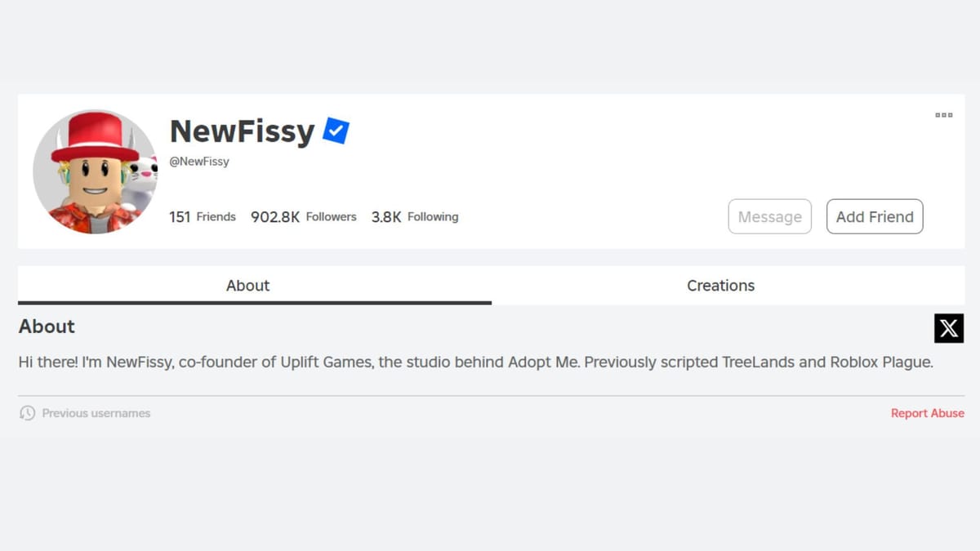
Task: Click the Add Friend button
Action: tap(874, 216)
